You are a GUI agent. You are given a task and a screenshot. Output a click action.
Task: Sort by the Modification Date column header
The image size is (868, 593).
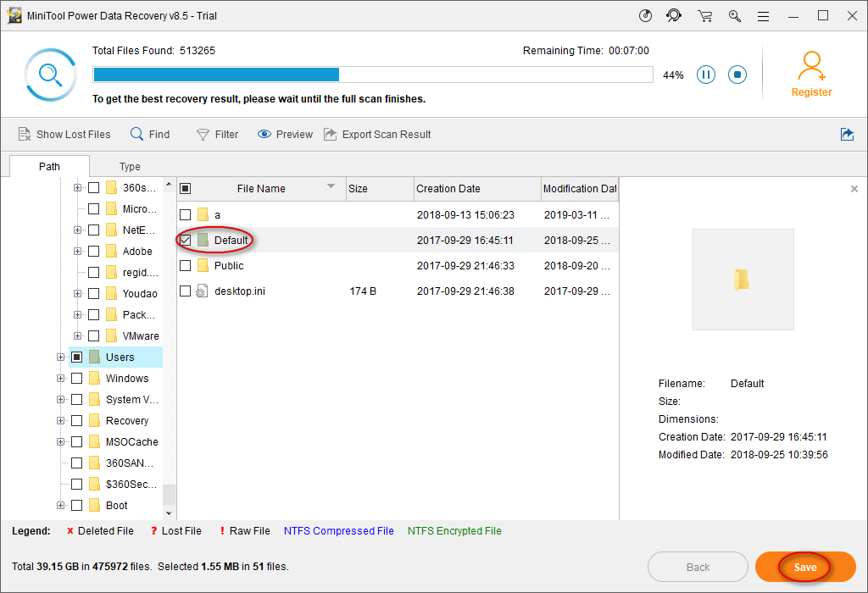coord(580,189)
